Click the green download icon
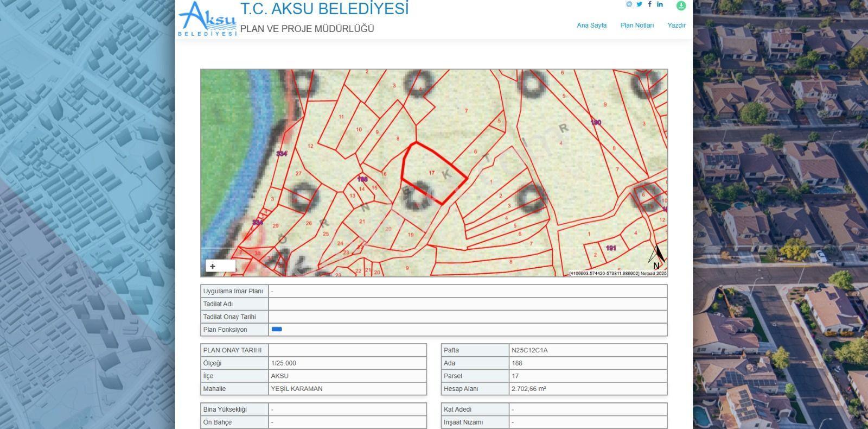This screenshot has width=868, height=429. point(681,5)
